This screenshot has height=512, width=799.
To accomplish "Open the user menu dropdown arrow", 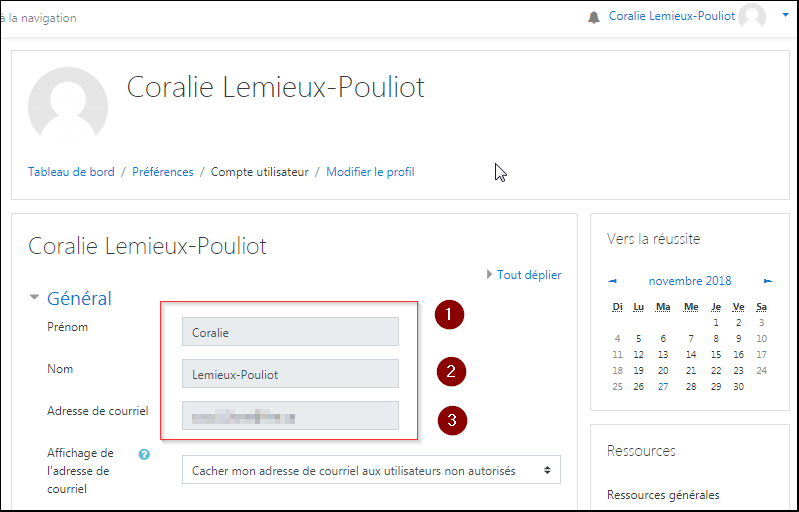I will (x=785, y=16).
